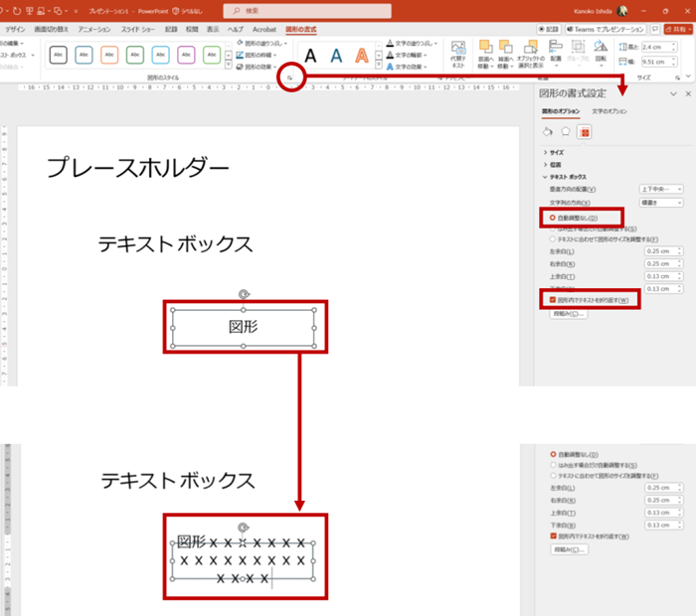Open the 垂直方向の配置 dropdown (上下中央)
Image resolution: width=696 pixels, height=616 pixels.
pos(660,189)
